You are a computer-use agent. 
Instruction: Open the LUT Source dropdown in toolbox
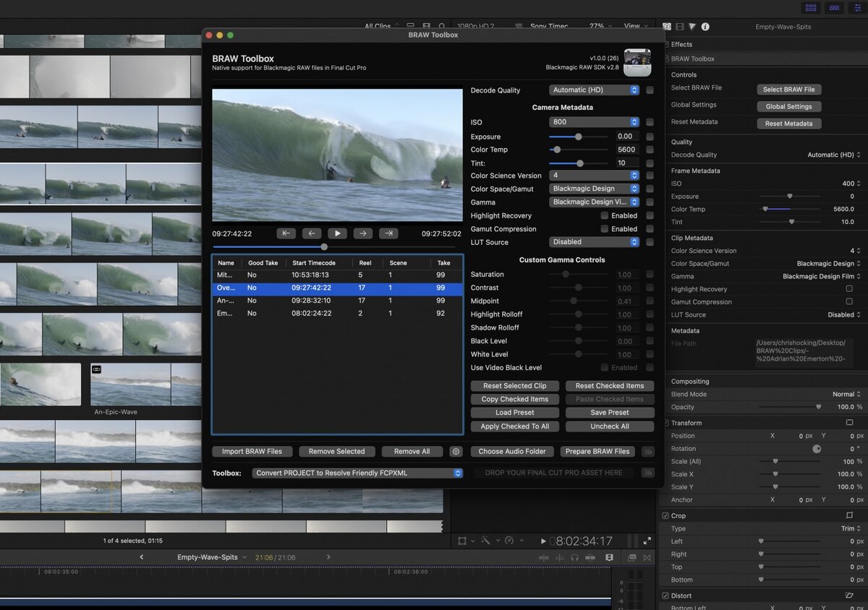594,242
